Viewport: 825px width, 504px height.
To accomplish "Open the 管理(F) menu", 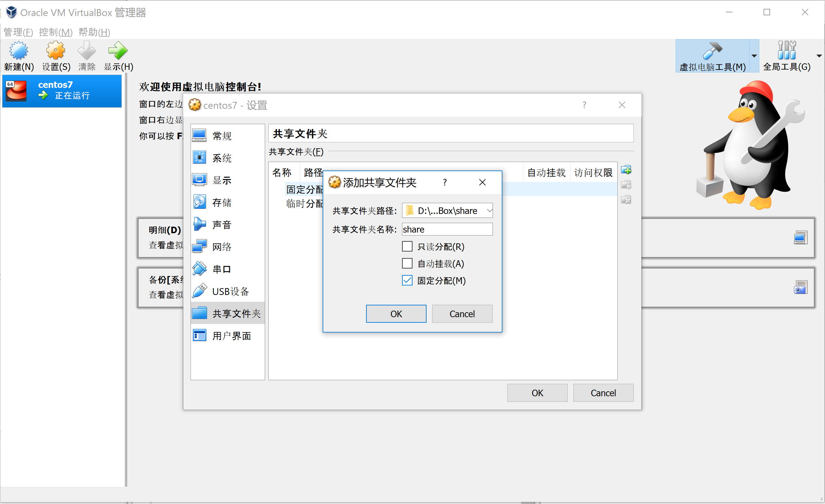I will tap(18, 32).
